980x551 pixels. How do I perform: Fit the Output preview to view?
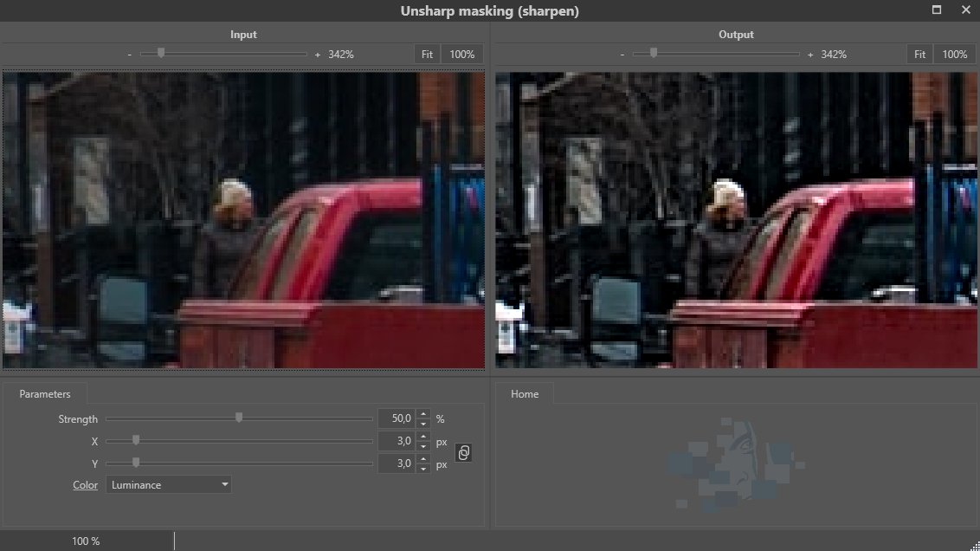click(919, 55)
